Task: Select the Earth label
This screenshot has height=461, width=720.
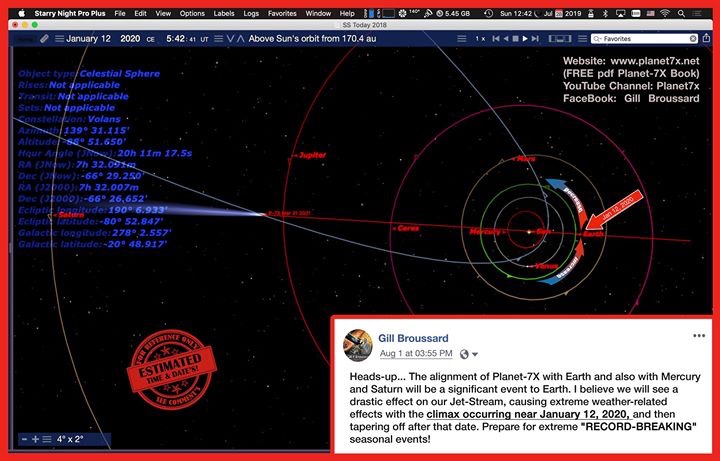Action: (593, 234)
